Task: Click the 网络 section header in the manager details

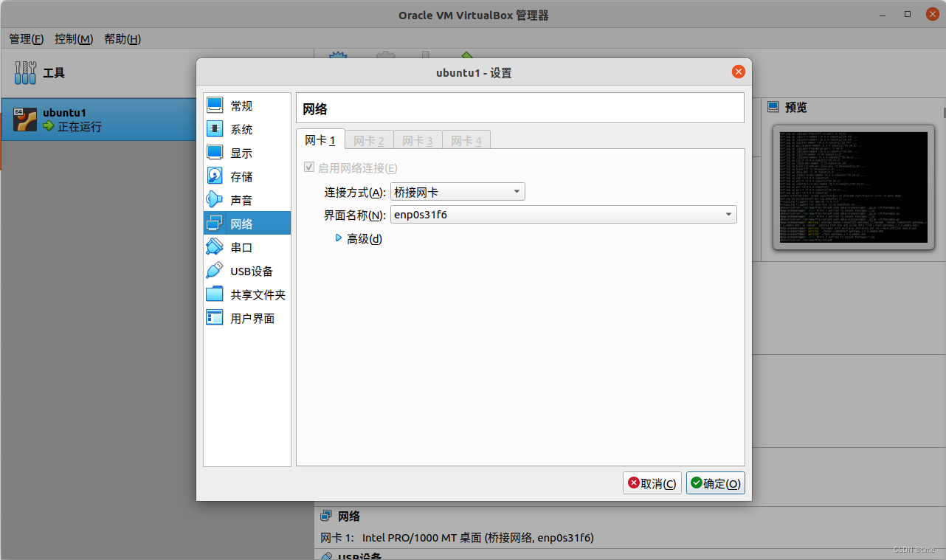Action: (x=340, y=516)
